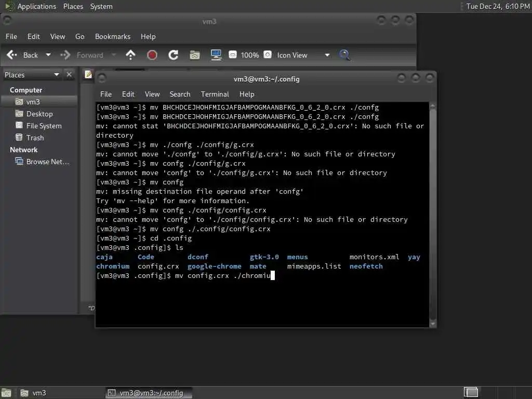This screenshot has width=532, height=399.
Task: Open the Go menu in Caja
Action: 79,37
